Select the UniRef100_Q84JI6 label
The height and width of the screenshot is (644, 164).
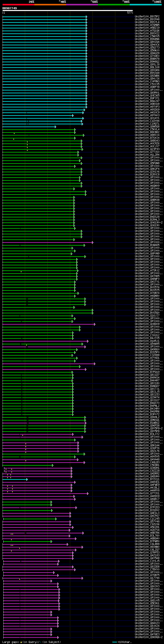point(147,78)
